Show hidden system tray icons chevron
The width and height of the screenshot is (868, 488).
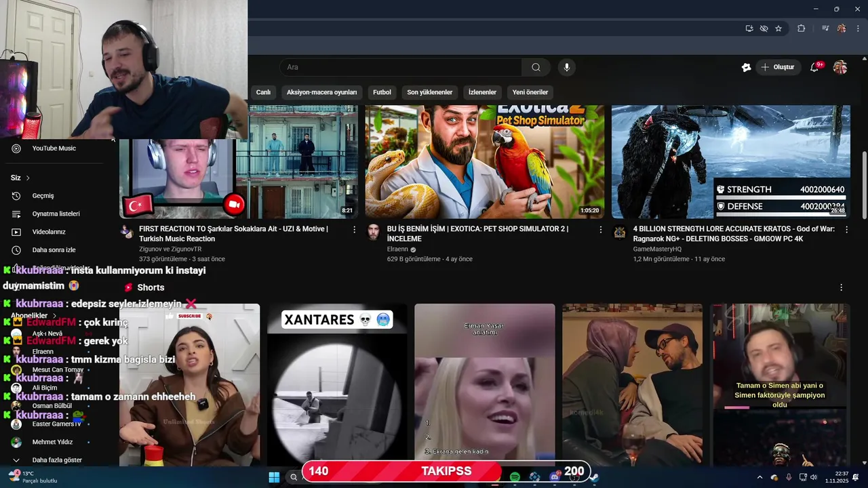(x=759, y=477)
